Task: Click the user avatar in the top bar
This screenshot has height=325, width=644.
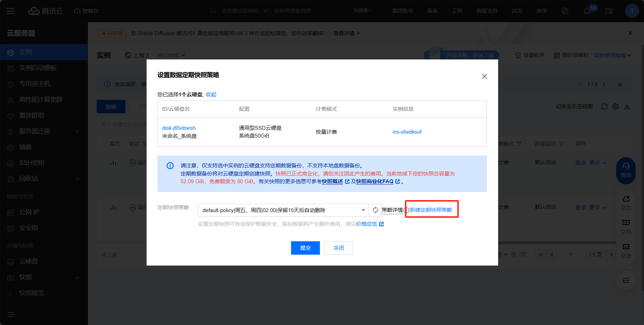Action: [x=632, y=11]
